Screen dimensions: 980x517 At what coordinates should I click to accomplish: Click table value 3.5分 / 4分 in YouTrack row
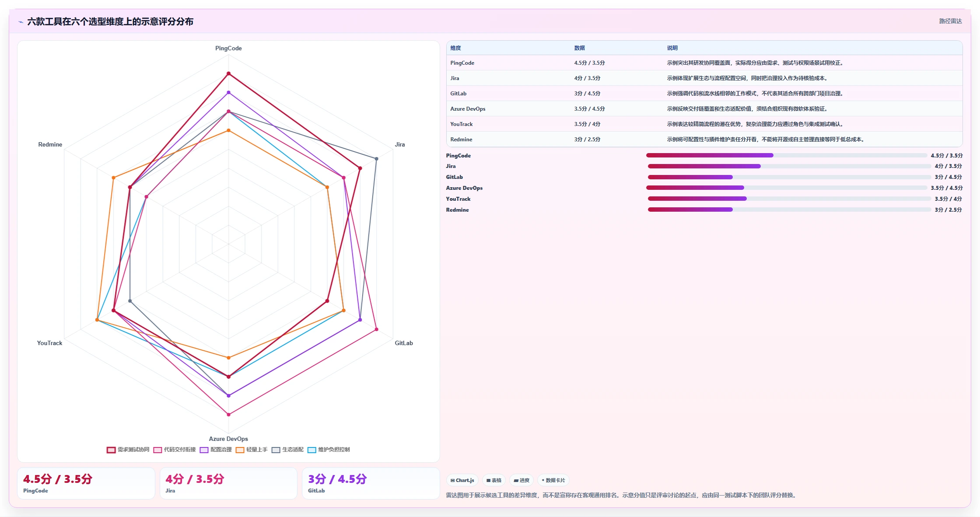pos(587,124)
